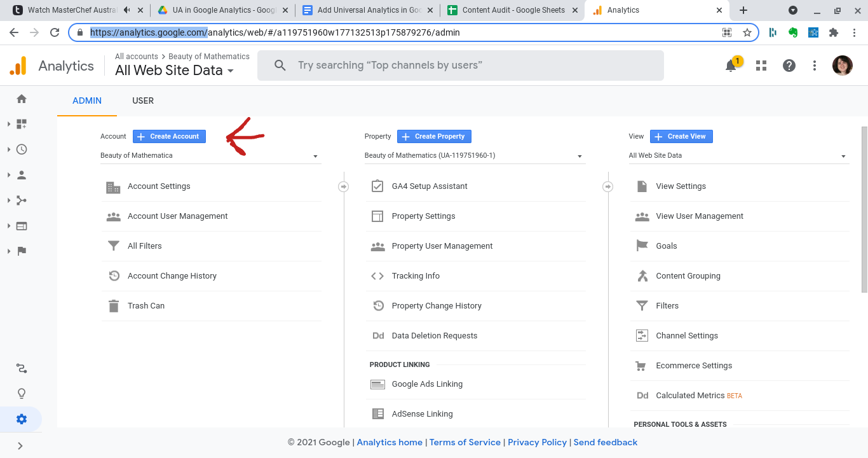
Task: Open Audience person icon in sidebar
Action: (x=22, y=175)
